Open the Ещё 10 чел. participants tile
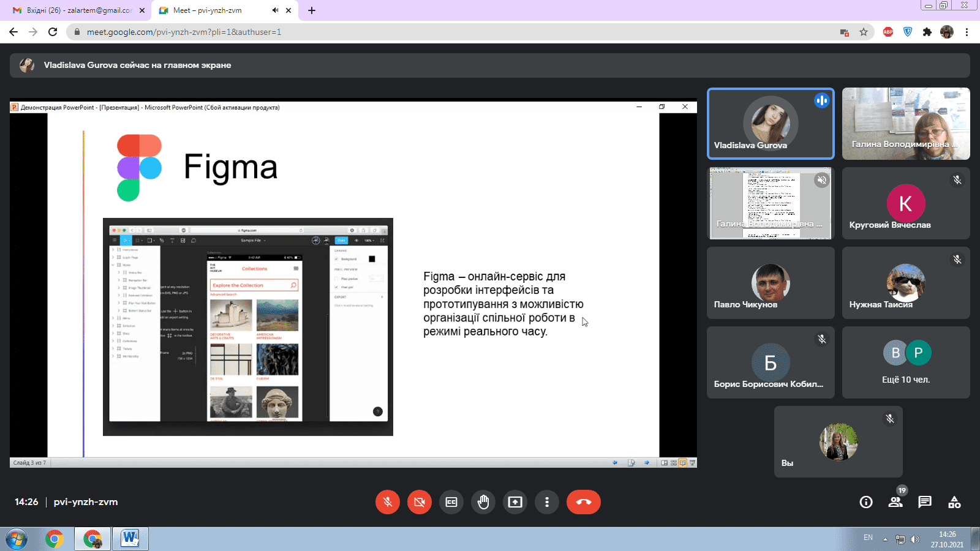 pyautogui.click(x=906, y=362)
